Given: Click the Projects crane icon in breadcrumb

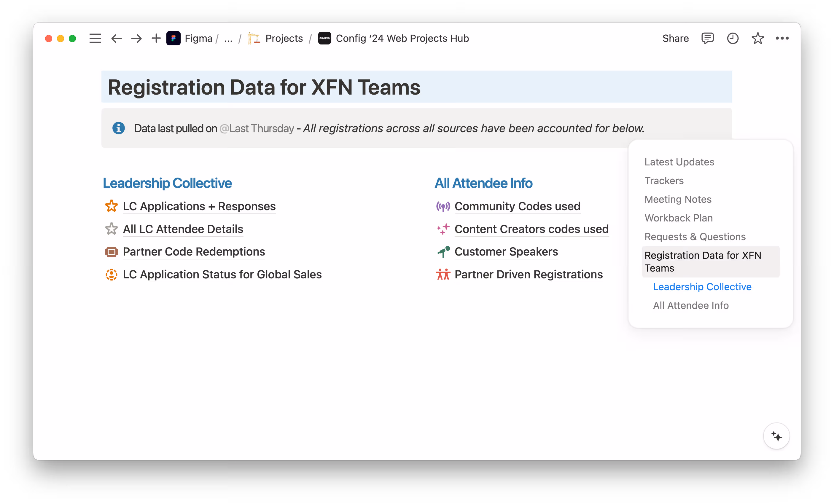Looking at the screenshot, I should [x=253, y=38].
